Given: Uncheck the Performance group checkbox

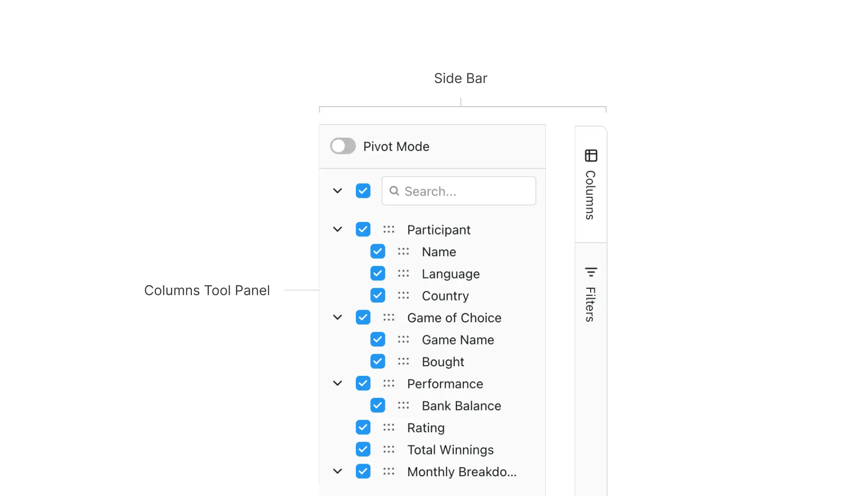Looking at the screenshot, I should [x=363, y=384].
